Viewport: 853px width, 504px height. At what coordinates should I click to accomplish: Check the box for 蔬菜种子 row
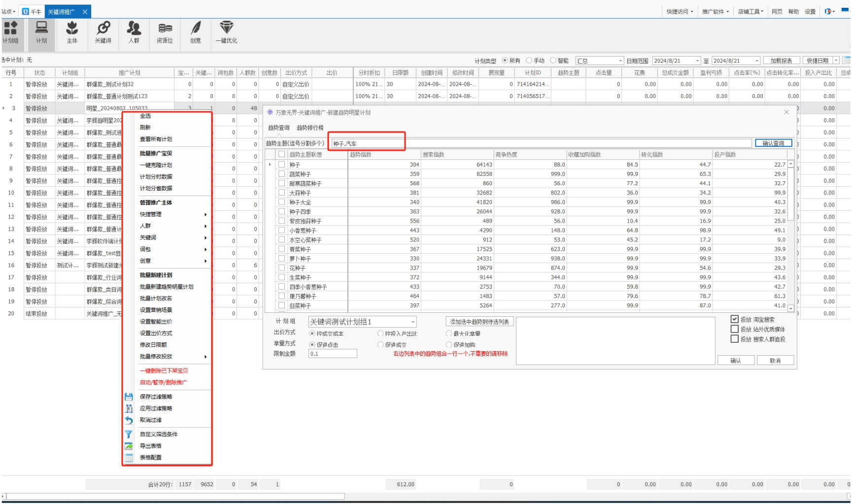(282, 174)
